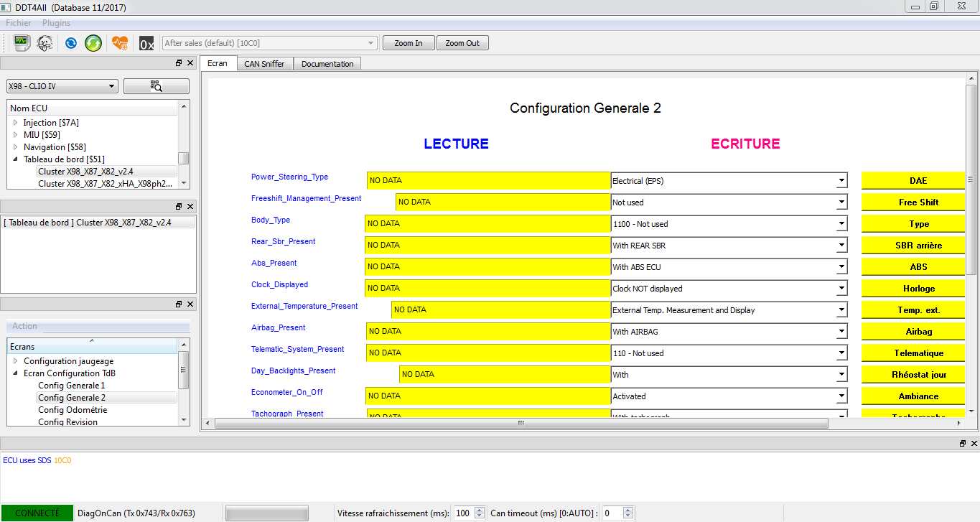Image resolution: width=980 pixels, height=522 pixels.
Task: Click the yellow ABS write button
Action: [x=918, y=267]
